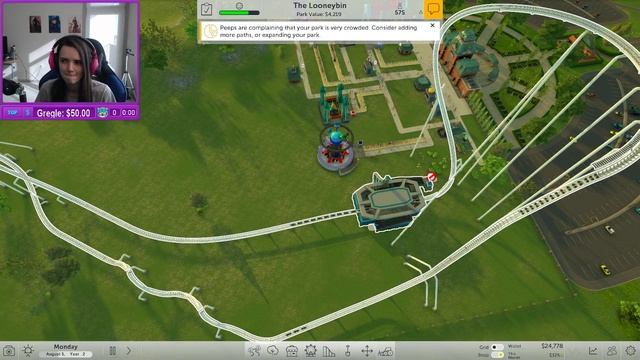
Task: Click the no-entry sign at coaster station
Action: pyautogui.click(x=431, y=177)
